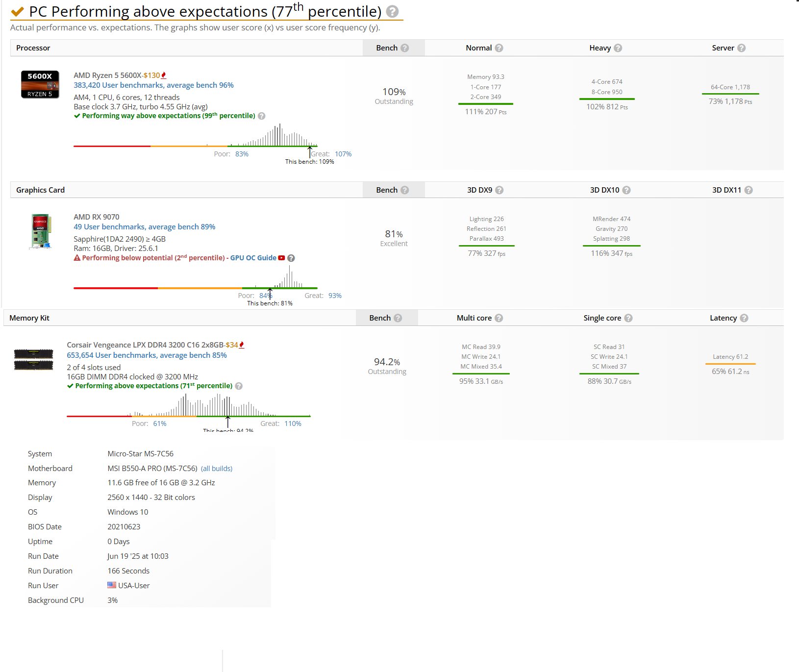Click the memory Great 110% value
This screenshot has height=672, width=799.
[x=293, y=423]
